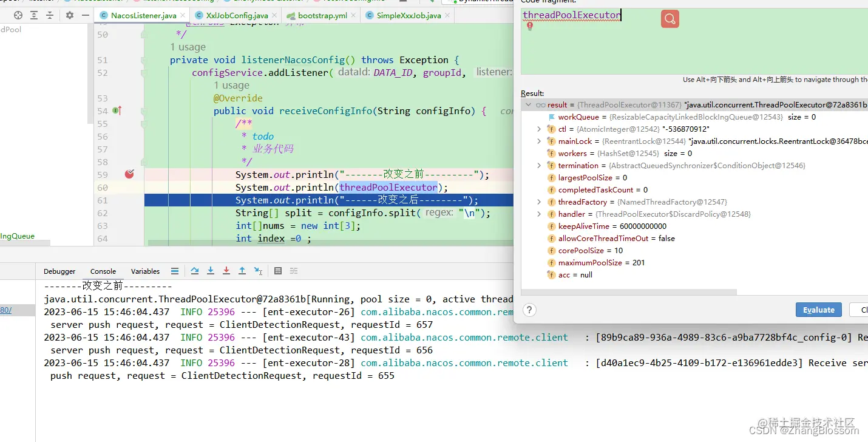Open the Evaluate Expression calculator icon
This screenshot has height=442, width=868.
278,271
